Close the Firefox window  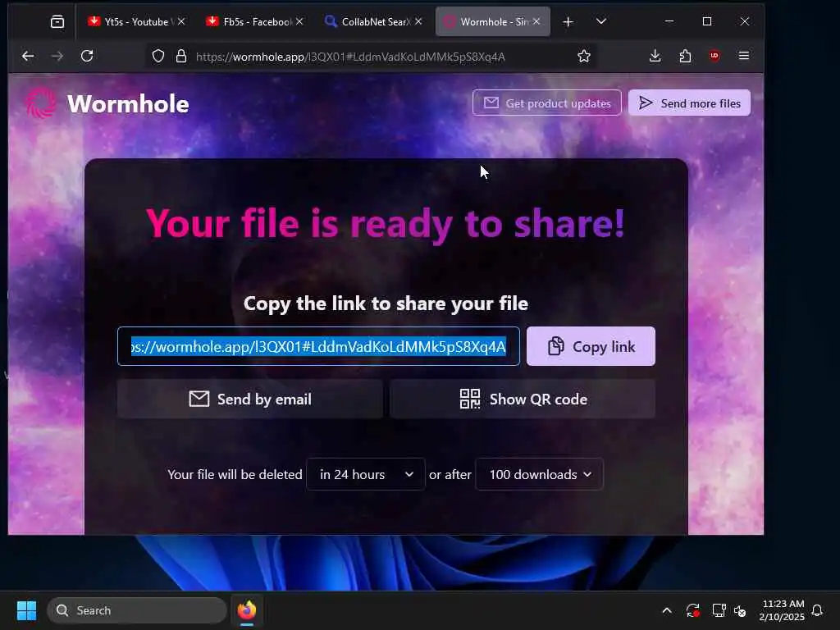[x=745, y=21]
